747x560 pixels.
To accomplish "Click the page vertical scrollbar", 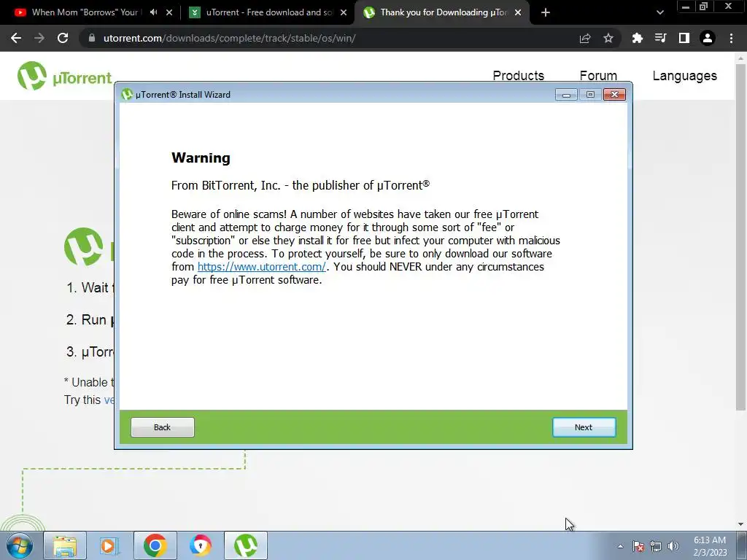I will [x=740, y=237].
